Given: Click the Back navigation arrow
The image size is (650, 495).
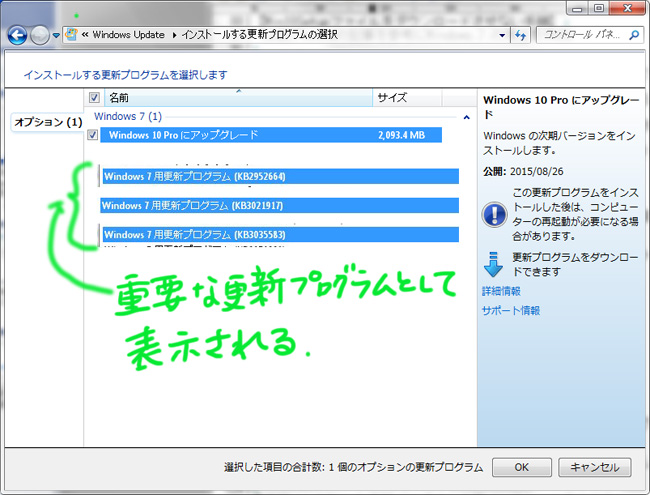Looking at the screenshot, I should pyautogui.click(x=17, y=35).
